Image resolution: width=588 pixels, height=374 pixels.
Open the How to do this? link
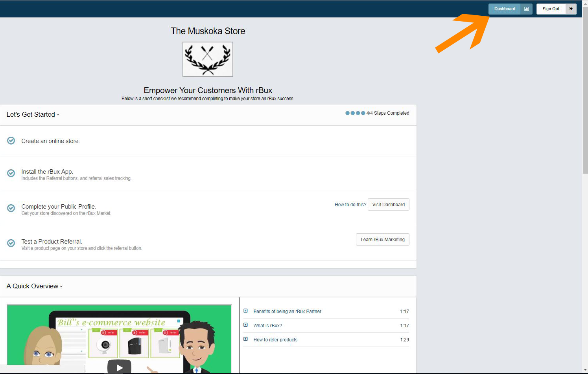point(350,205)
